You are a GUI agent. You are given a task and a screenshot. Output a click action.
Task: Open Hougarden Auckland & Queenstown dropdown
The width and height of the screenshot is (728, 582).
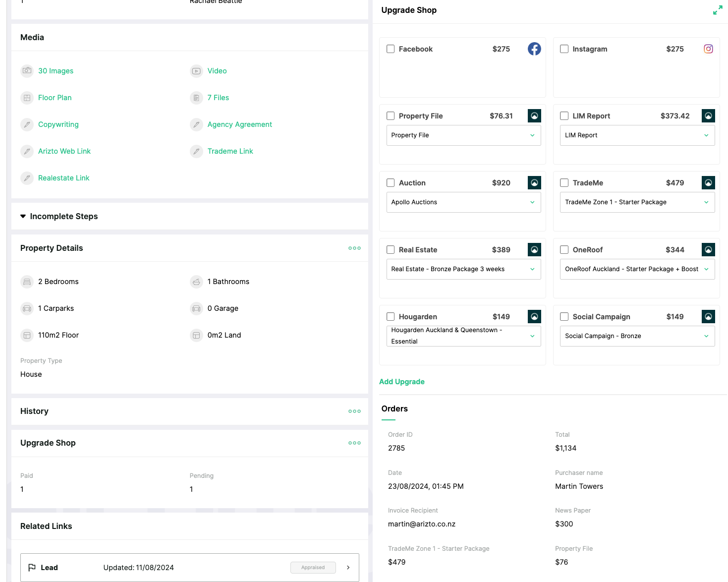click(463, 336)
